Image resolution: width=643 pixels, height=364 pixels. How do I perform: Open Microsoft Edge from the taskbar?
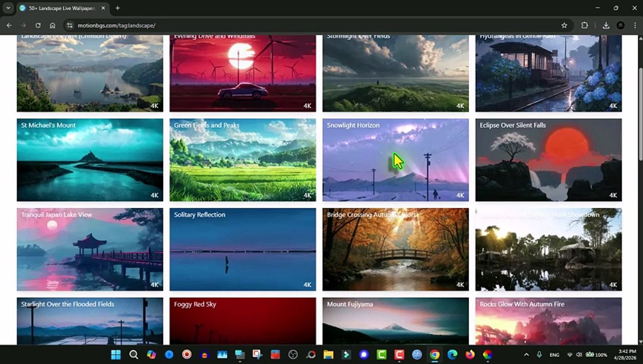click(452, 354)
